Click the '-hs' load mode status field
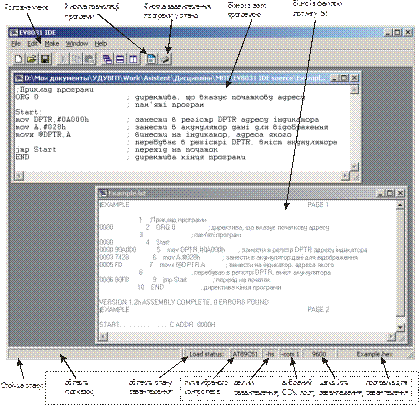 [270, 354]
